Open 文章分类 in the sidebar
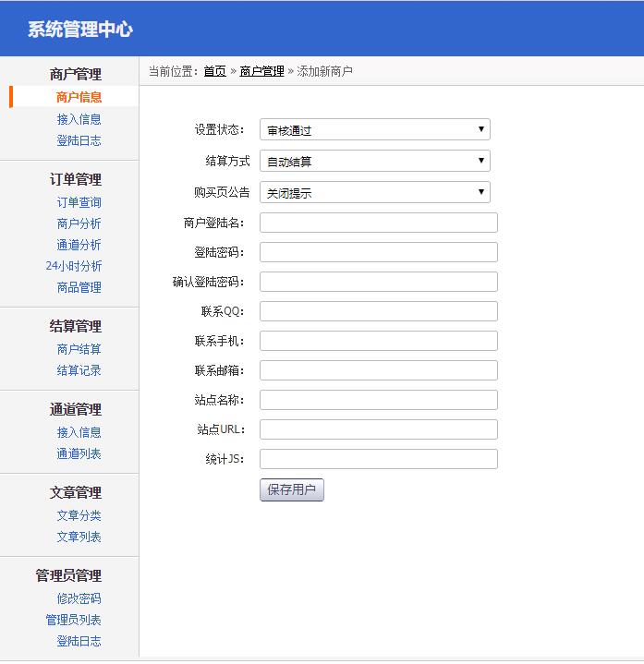 click(79, 515)
